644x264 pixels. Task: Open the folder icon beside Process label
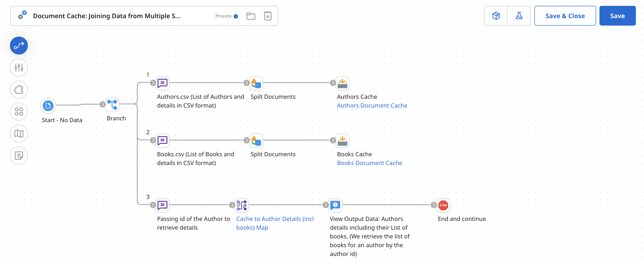pos(251,16)
